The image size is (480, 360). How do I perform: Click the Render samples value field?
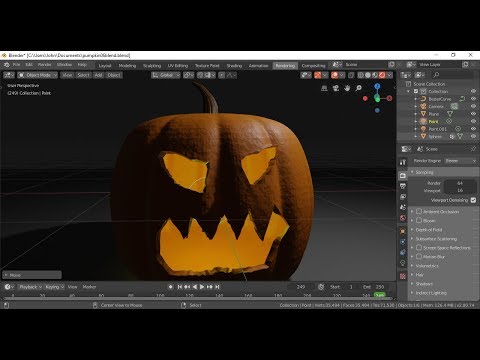[x=460, y=183]
